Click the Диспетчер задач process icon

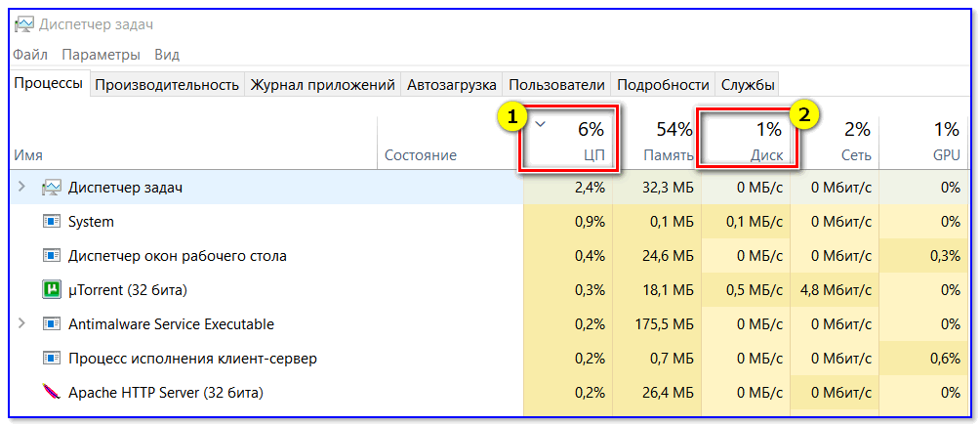click(x=52, y=188)
